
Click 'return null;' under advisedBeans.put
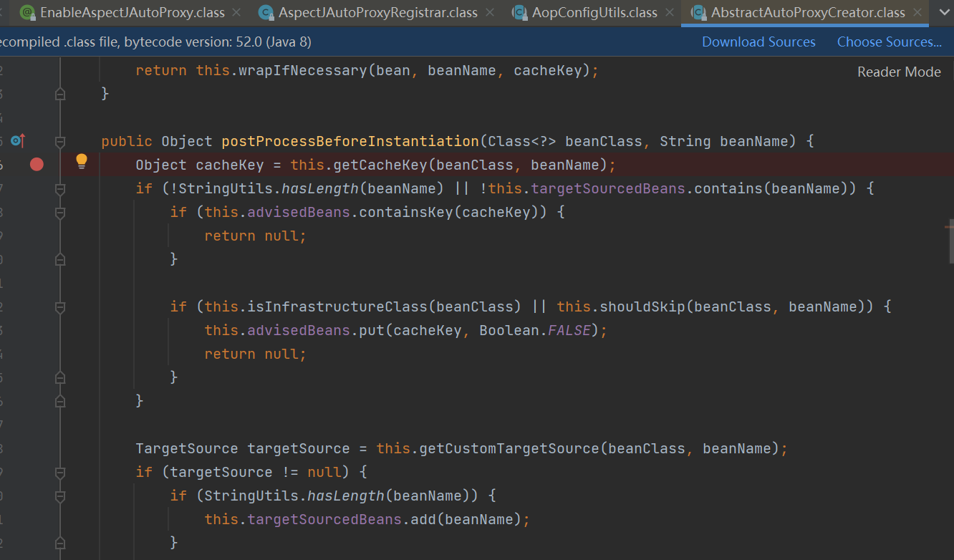(256, 354)
